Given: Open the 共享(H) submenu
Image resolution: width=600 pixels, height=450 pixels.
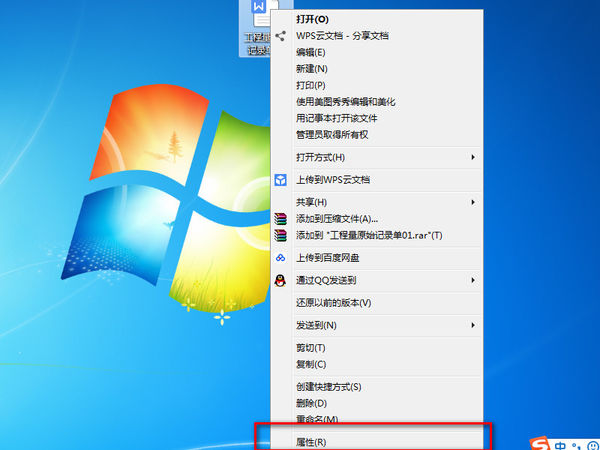Looking at the screenshot, I should (377, 202).
